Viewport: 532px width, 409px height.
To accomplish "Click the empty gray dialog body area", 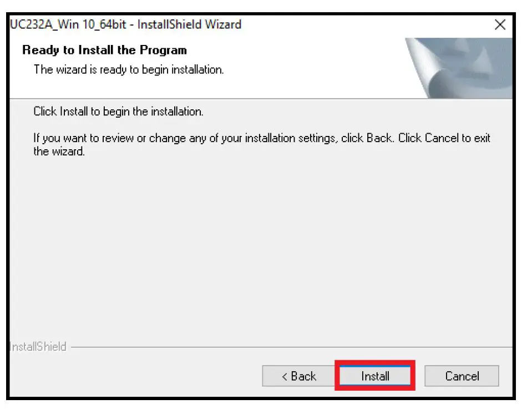I will pos(261,248).
